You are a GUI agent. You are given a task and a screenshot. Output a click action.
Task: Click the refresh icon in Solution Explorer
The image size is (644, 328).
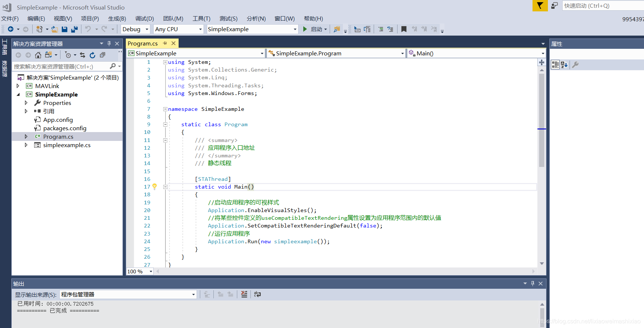pyautogui.click(x=92, y=55)
